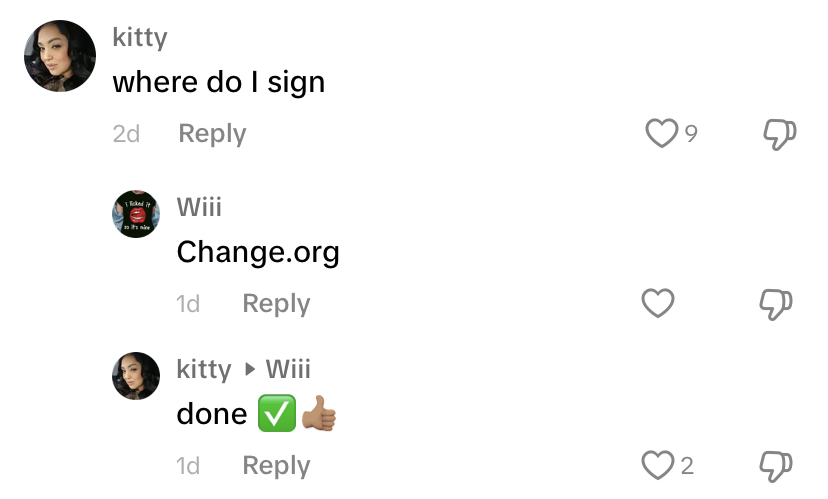Dislike kitty's "where do I sign" comment
The width and height of the screenshot is (828, 499).
coord(780,134)
